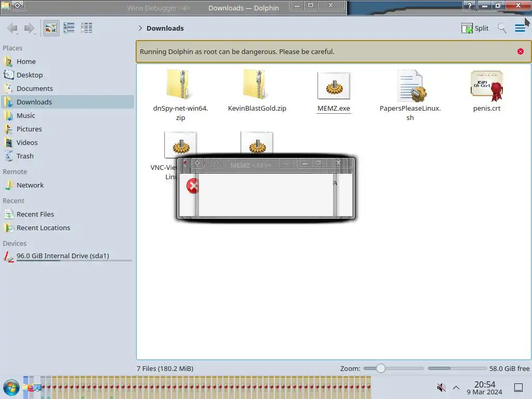532x399 pixels.
Task: Expand the hidden system tray icons arrow
Action: (456, 388)
